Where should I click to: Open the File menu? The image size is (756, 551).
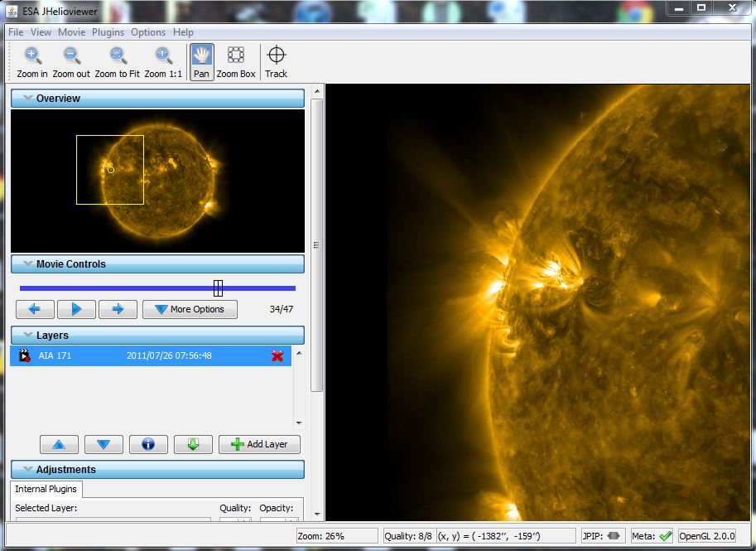coord(16,32)
